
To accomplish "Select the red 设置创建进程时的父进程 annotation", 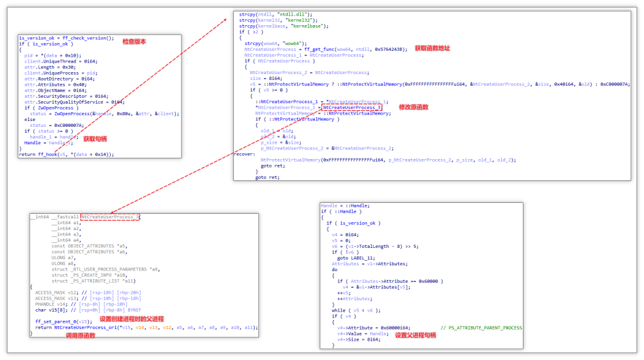I will (x=131, y=319).
